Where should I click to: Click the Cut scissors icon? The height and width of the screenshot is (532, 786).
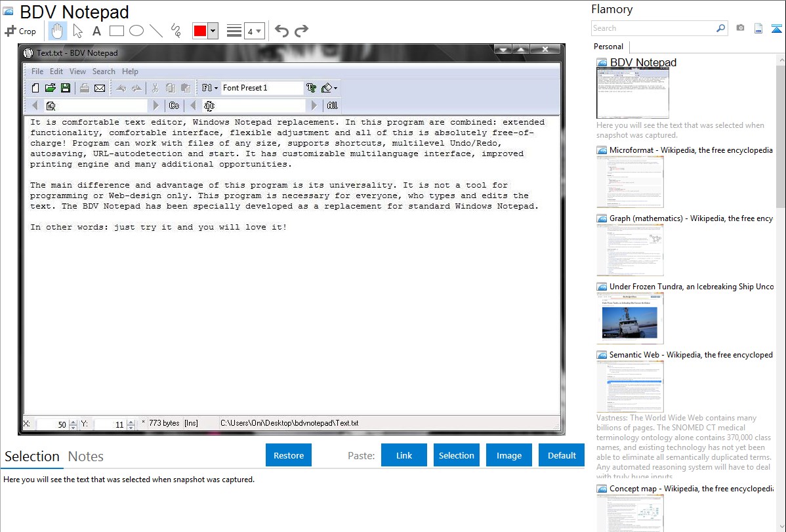tap(155, 89)
